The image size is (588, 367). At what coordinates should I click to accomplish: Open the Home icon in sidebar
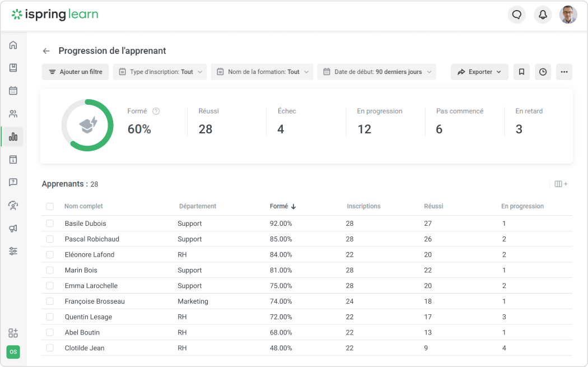pos(13,45)
